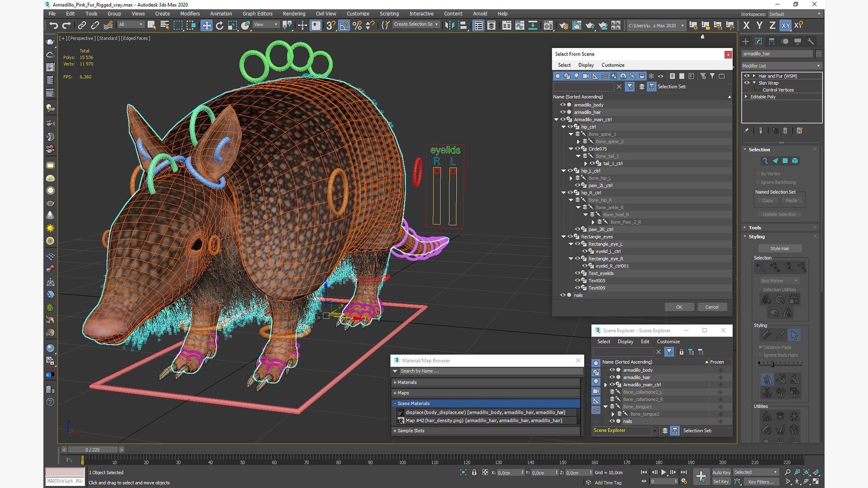Open the Key Filters button

click(760, 482)
